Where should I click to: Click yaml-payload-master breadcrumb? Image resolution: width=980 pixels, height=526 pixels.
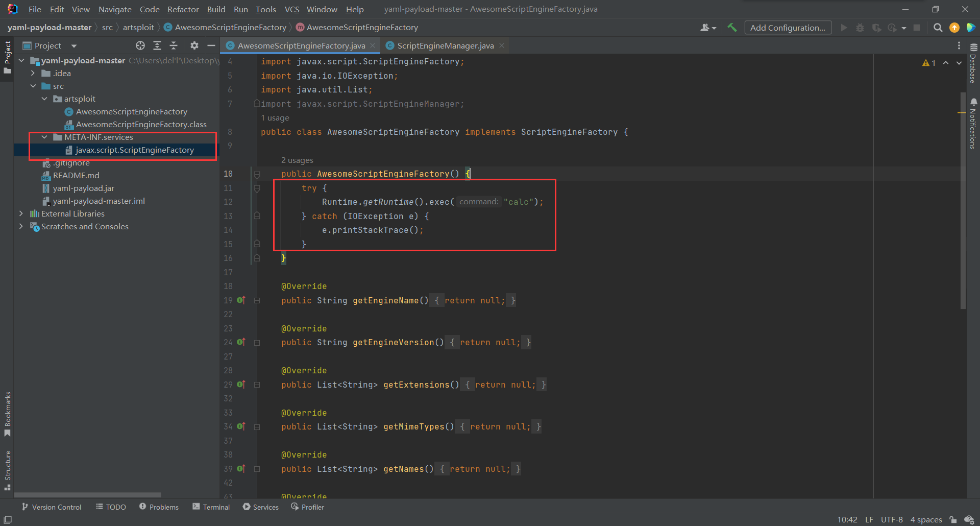coord(50,28)
